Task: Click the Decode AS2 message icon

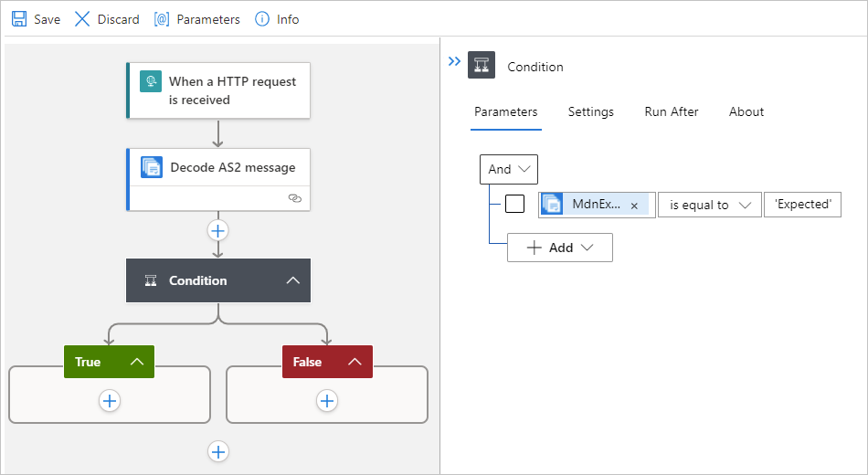Action: [x=152, y=167]
